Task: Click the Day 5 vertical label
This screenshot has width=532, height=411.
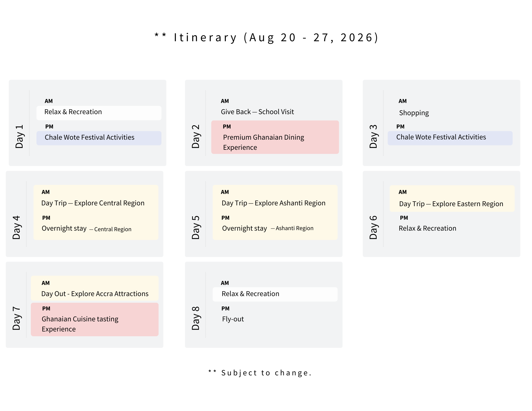Action: [x=196, y=227]
